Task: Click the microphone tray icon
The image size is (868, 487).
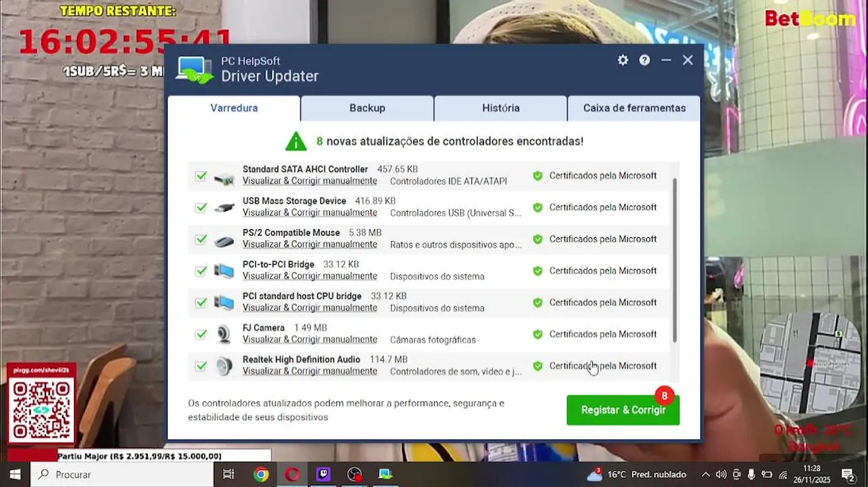Action: (x=751, y=474)
